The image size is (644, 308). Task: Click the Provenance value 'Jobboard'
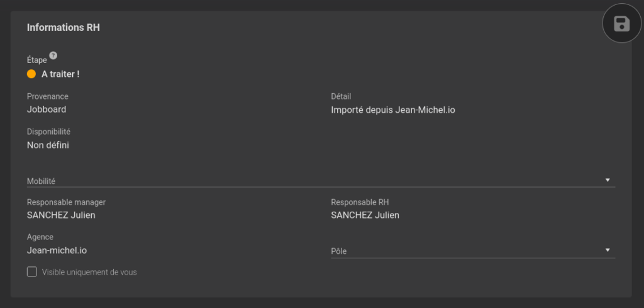[47, 110]
